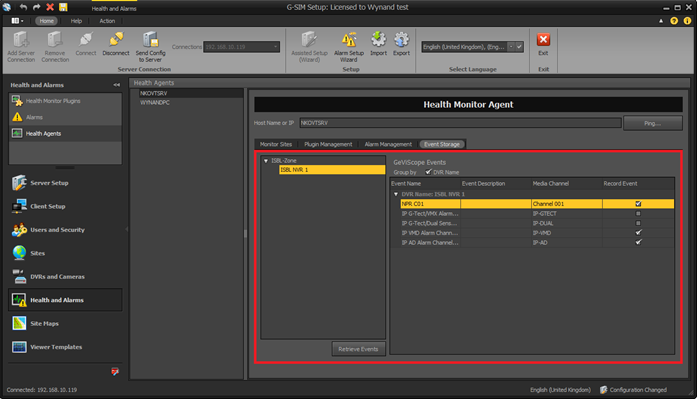The height and width of the screenshot is (399, 697).
Task: Check Record Event for IP-DUAL row
Action: (638, 223)
